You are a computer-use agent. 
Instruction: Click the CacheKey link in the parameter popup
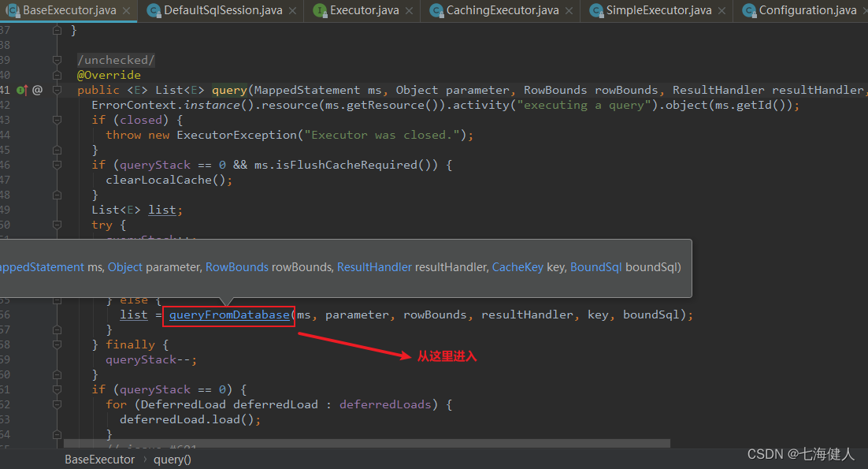coord(517,266)
